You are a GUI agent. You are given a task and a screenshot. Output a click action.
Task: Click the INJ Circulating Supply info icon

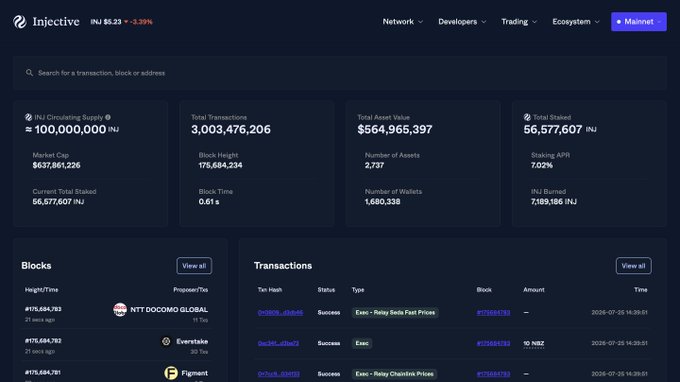tap(108, 117)
